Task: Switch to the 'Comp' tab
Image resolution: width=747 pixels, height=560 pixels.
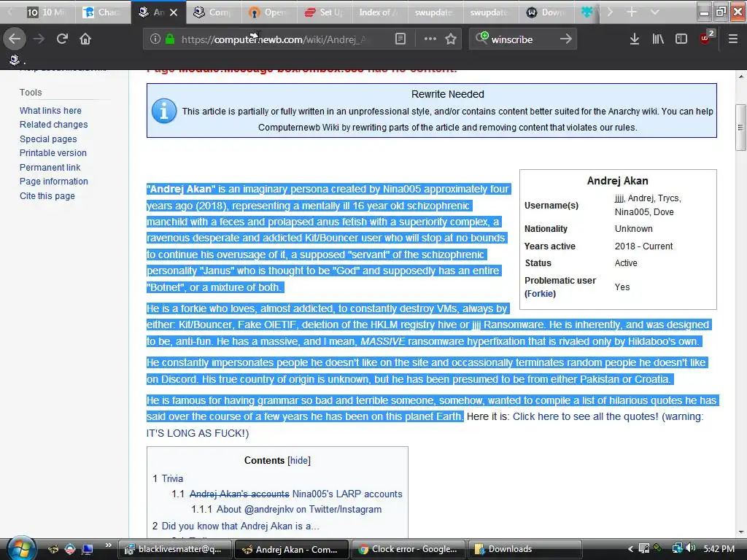Action: pos(213,12)
